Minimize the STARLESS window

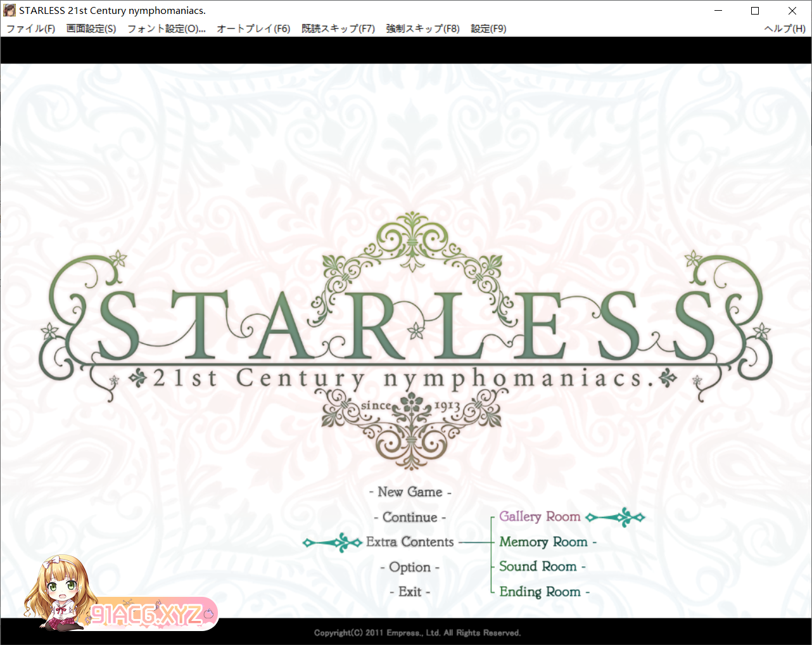(x=718, y=10)
